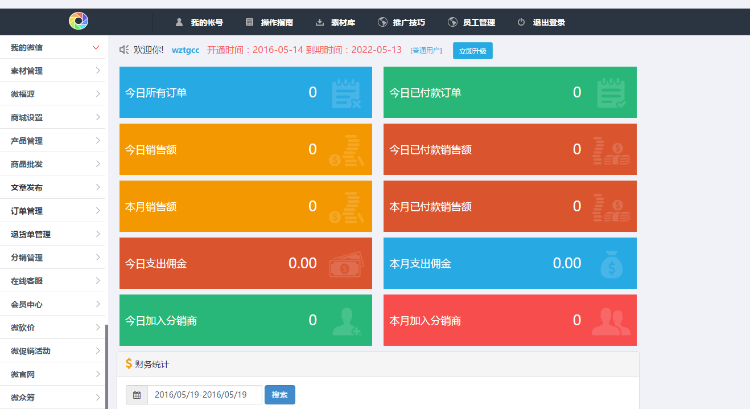Click the coin-stack icon on 今日销售额 card
This screenshot has width=750, height=409.
[346, 150]
